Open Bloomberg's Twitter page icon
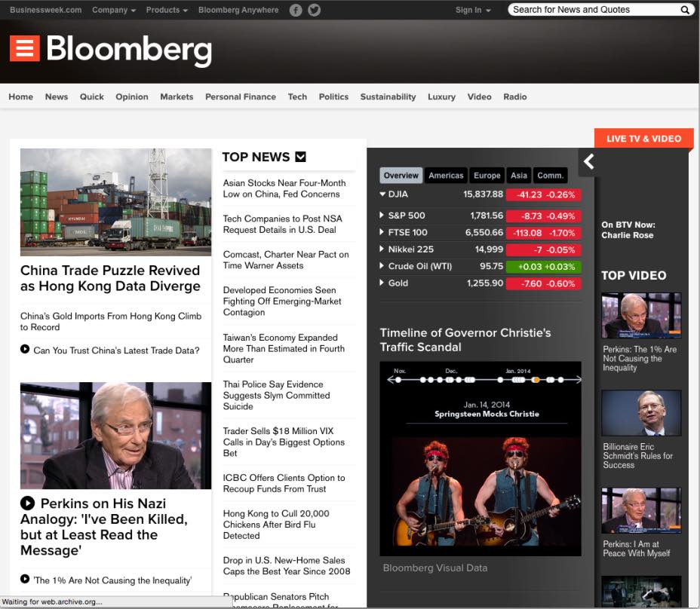The image size is (700, 609). click(315, 10)
